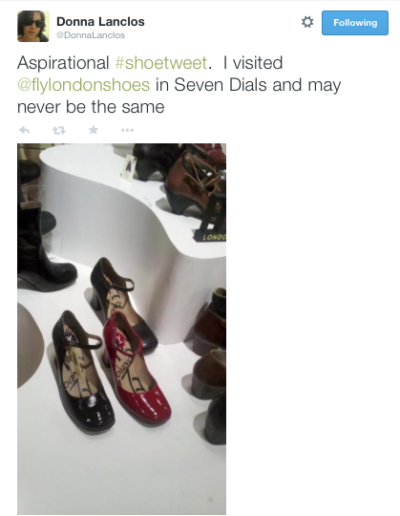Open the #shoetweet hashtag
The height and width of the screenshot is (516, 400).
(x=161, y=63)
